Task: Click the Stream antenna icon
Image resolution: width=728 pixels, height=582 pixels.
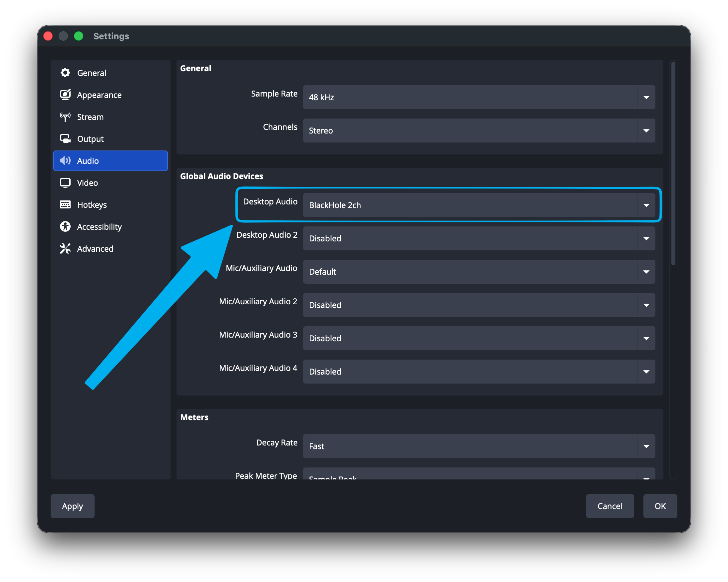Action: coord(65,117)
